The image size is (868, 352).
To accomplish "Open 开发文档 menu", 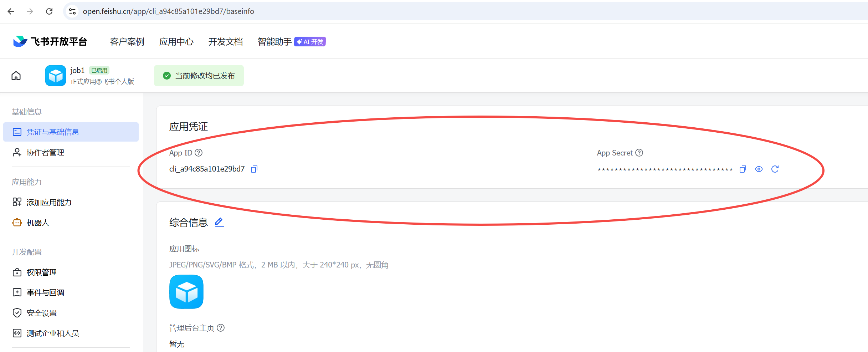I will pyautogui.click(x=226, y=42).
